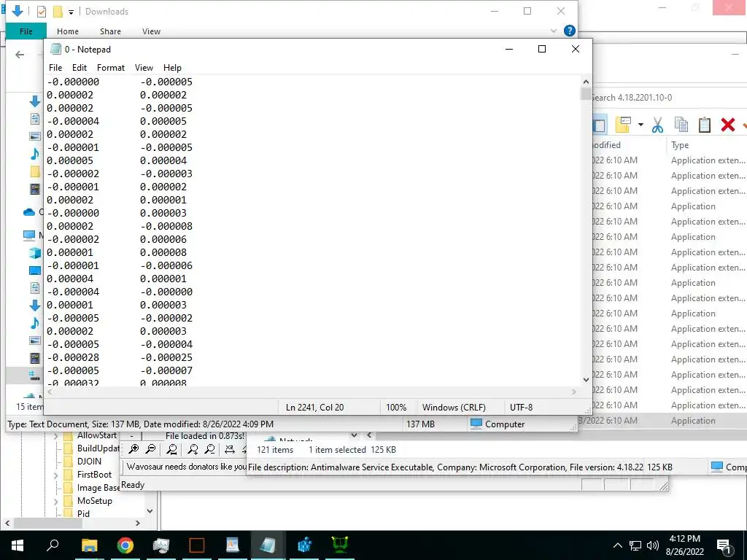
Task: Open Notepad's View menu
Action: tap(144, 68)
